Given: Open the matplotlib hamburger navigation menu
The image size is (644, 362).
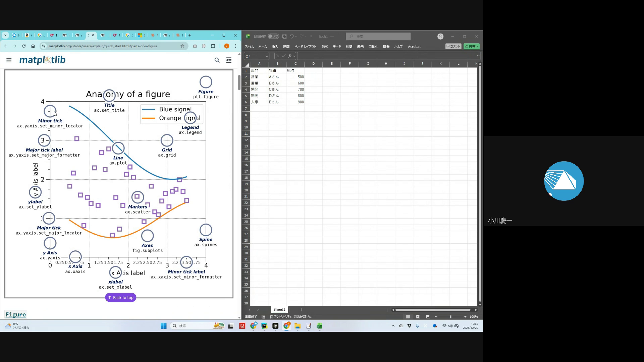Looking at the screenshot, I should [x=9, y=60].
